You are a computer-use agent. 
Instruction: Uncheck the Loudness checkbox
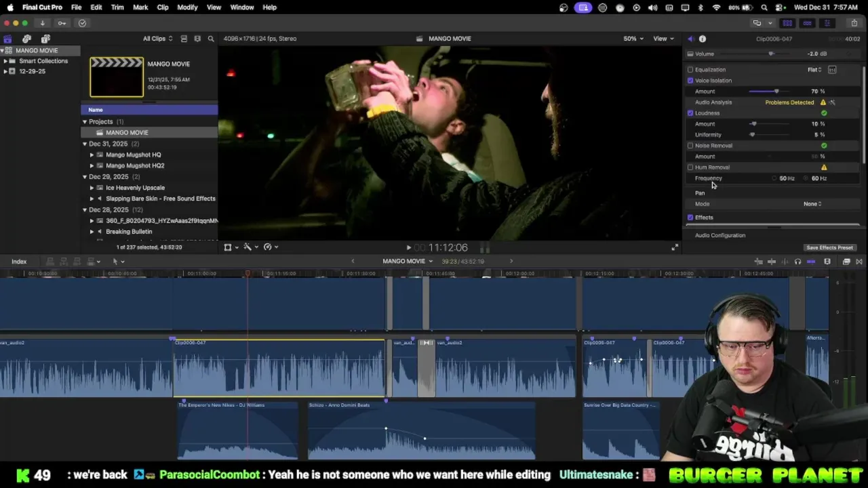pos(690,113)
